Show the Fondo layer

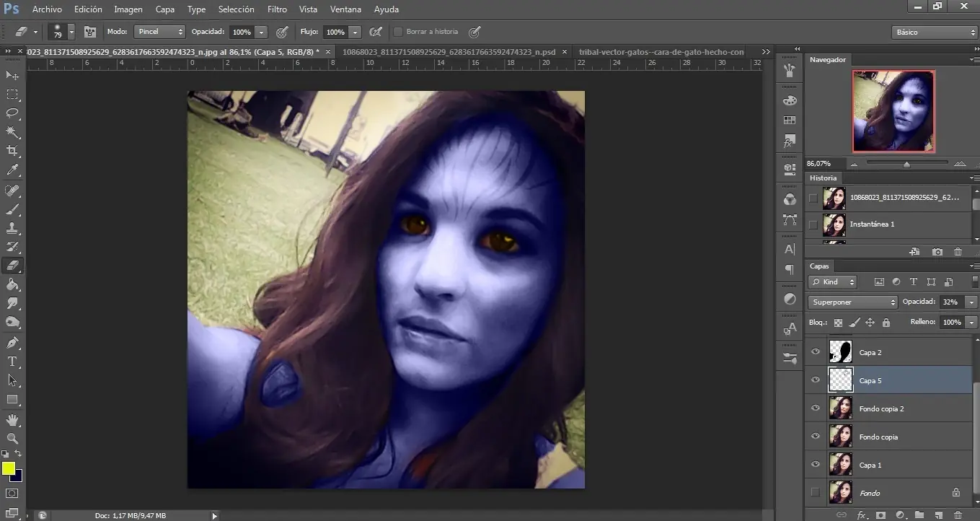pyautogui.click(x=816, y=493)
